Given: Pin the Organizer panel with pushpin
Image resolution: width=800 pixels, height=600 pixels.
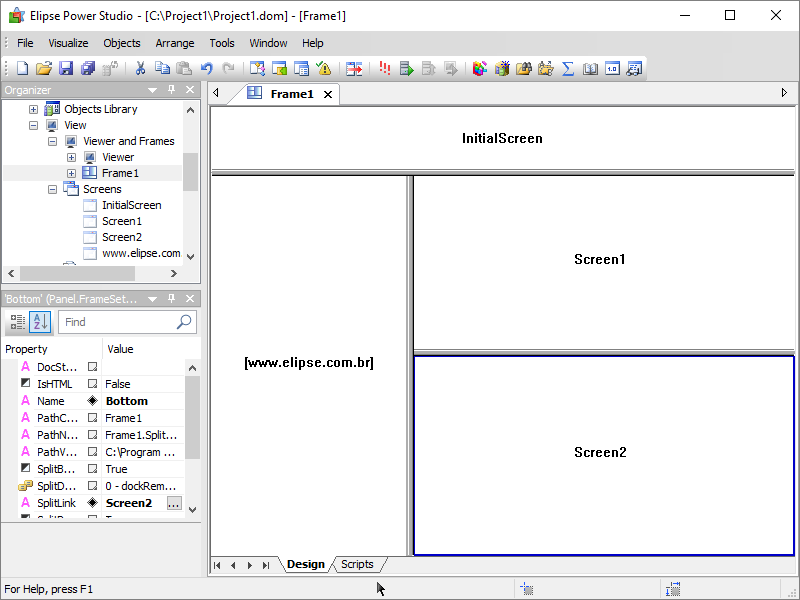Looking at the screenshot, I should tap(171, 90).
